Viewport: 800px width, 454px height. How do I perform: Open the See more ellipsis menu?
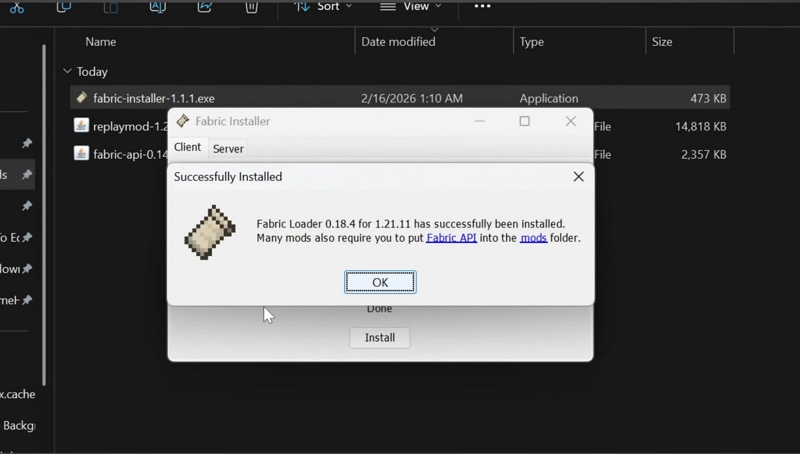point(482,7)
